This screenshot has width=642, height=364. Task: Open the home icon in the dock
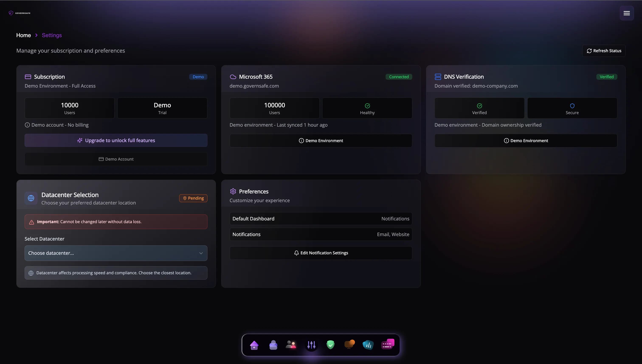click(254, 345)
